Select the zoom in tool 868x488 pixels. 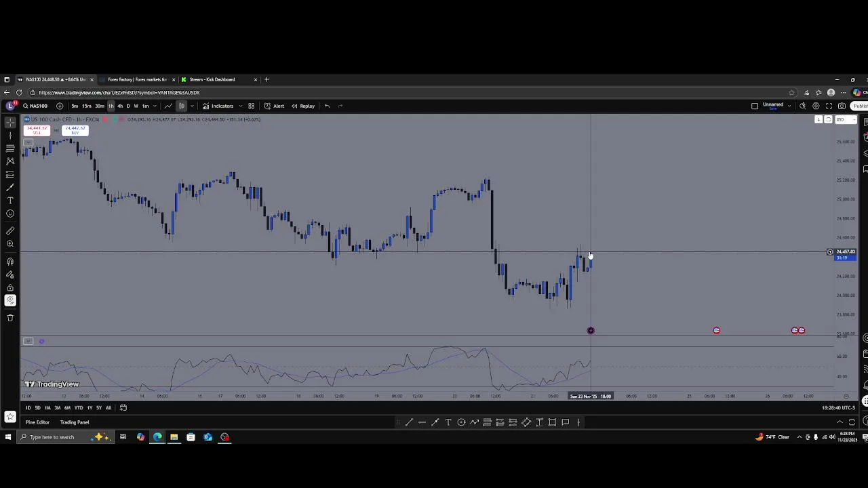coord(10,244)
